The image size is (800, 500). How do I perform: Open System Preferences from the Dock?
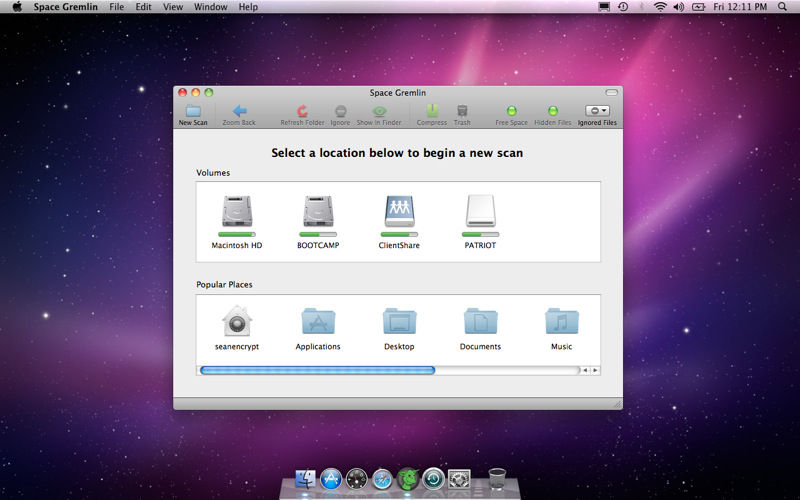459,479
